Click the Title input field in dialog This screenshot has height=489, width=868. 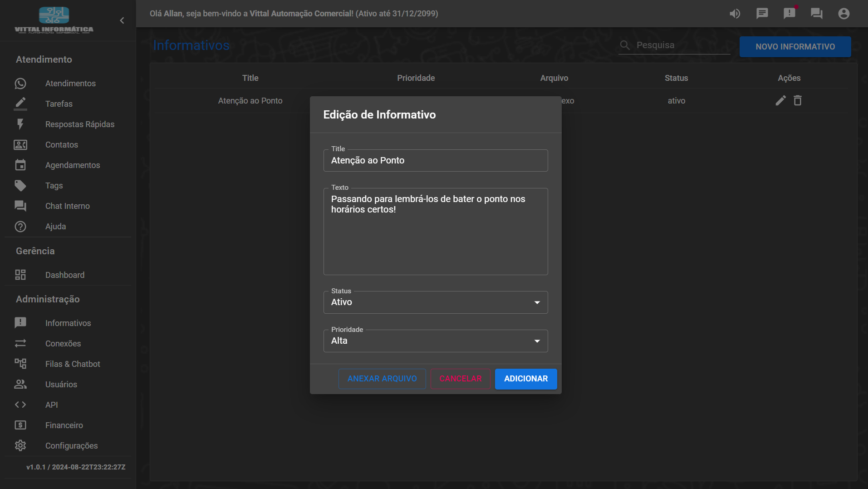(436, 161)
